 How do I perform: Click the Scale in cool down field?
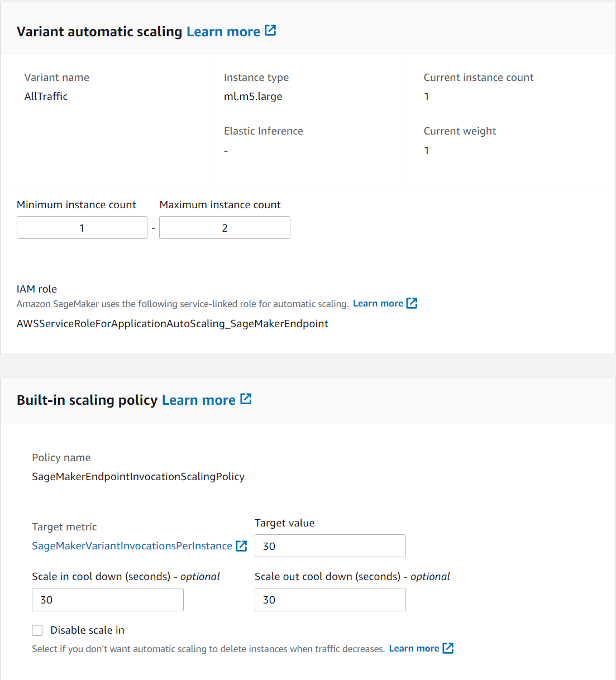pyautogui.click(x=107, y=599)
